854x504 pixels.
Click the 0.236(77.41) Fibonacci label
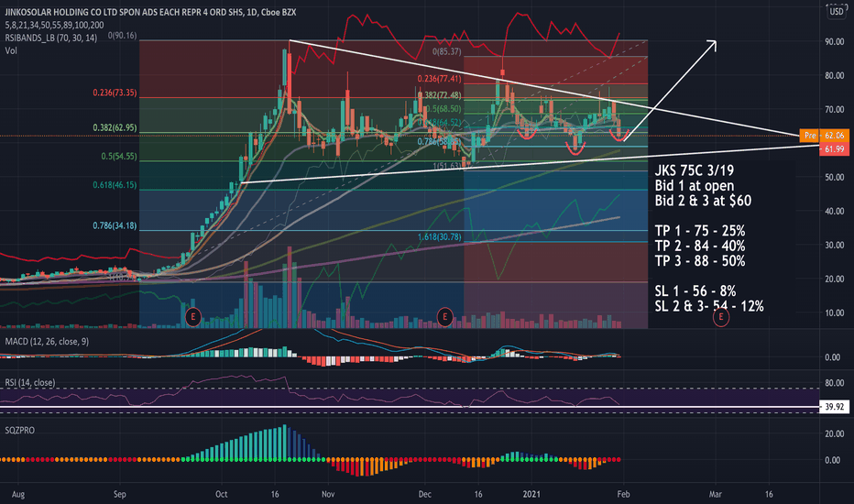click(440, 79)
